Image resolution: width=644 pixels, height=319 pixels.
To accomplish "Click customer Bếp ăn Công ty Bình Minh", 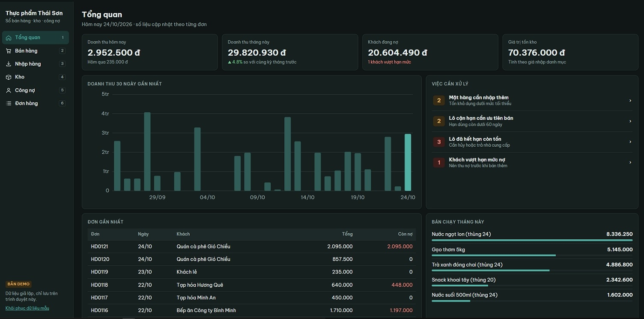I will tap(206, 310).
